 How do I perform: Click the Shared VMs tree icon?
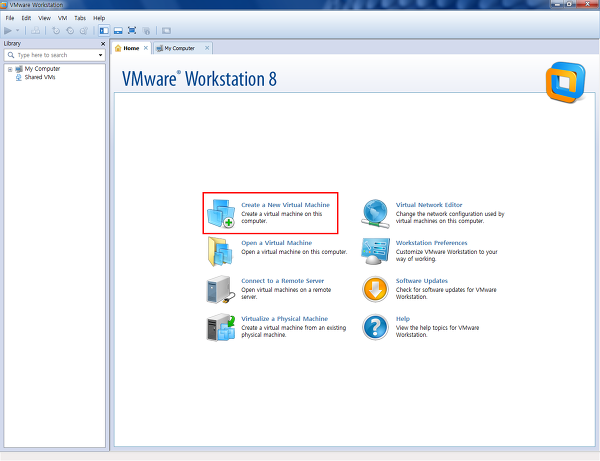tap(18, 77)
